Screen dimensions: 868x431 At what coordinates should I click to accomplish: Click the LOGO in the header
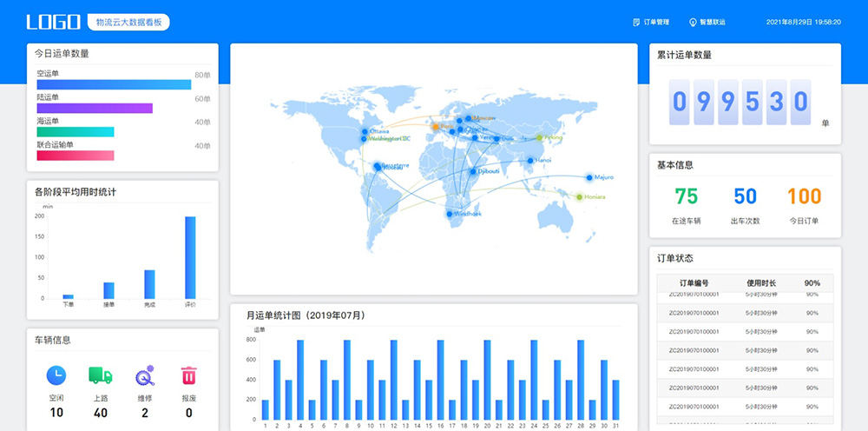click(54, 23)
